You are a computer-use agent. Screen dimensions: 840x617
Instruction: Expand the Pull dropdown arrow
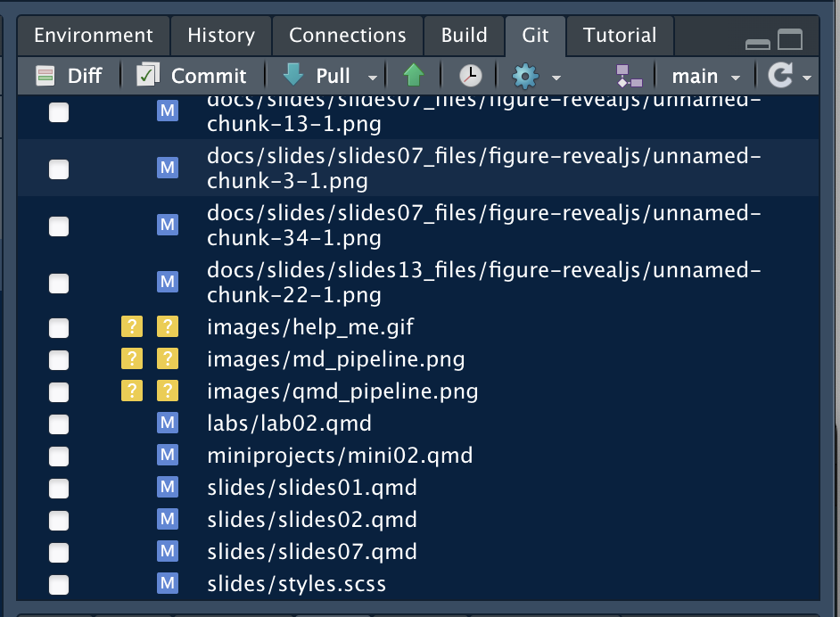373,77
